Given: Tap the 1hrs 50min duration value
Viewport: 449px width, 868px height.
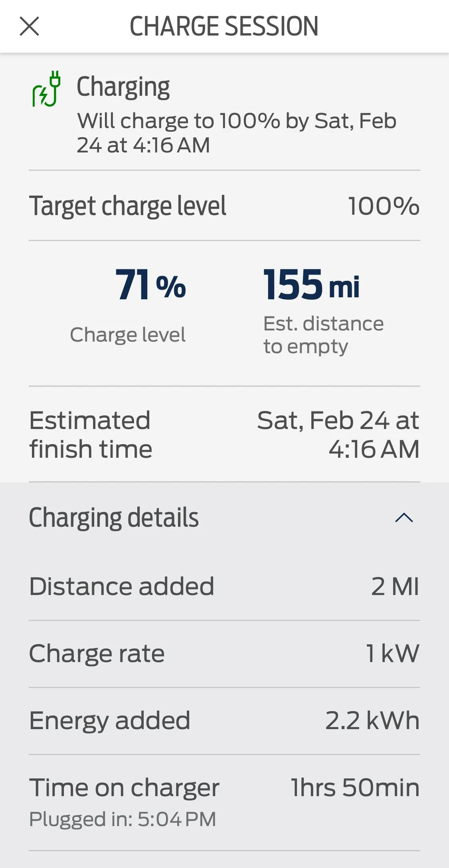Looking at the screenshot, I should pyautogui.click(x=355, y=787).
